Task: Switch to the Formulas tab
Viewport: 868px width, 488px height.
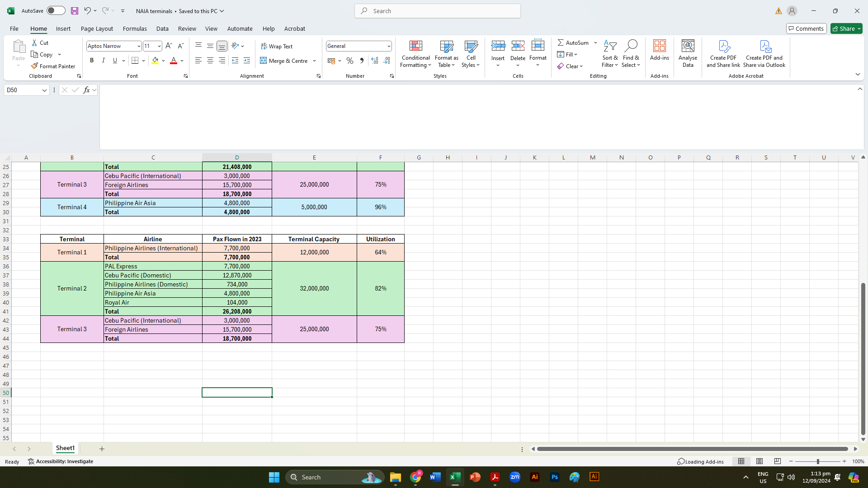Action: pyautogui.click(x=135, y=28)
